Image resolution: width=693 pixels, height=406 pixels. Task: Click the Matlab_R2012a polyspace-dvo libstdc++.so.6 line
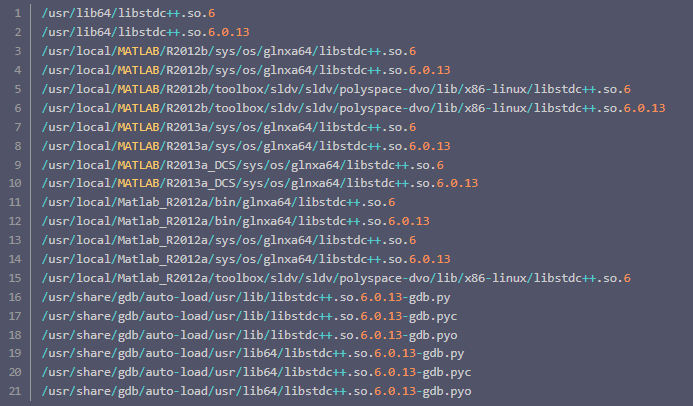336,278
